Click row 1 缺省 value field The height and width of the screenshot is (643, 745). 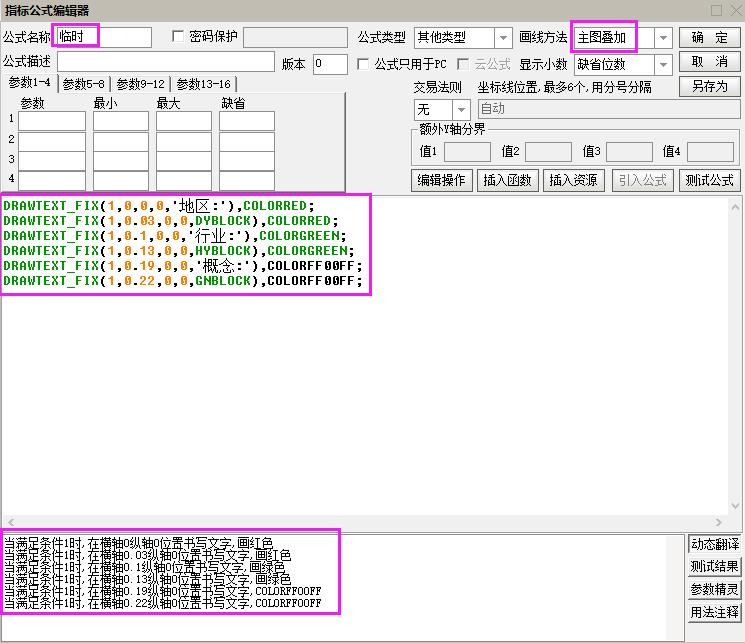pyautogui.click(x=247, y=121)
